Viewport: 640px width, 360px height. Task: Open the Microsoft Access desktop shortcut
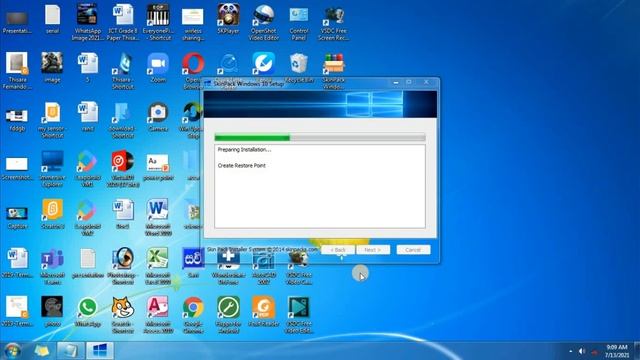click(x=158, y=315)
